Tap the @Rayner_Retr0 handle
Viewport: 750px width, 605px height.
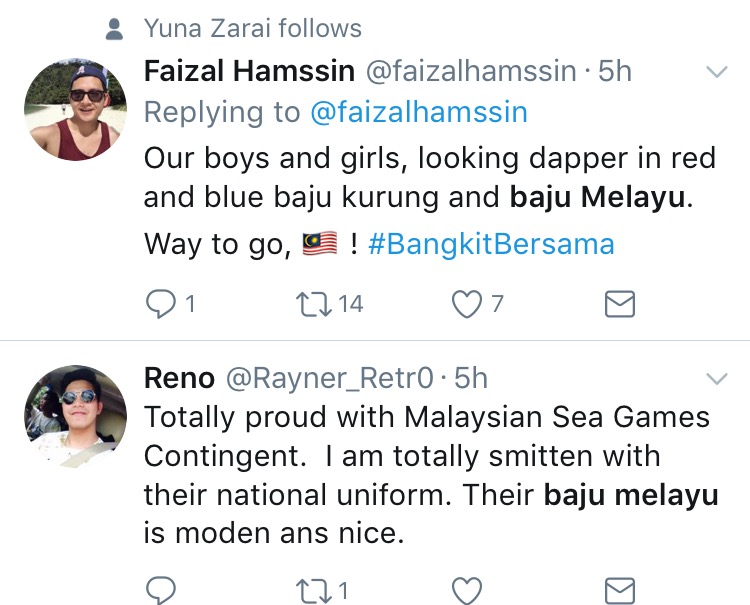[330, 378]
